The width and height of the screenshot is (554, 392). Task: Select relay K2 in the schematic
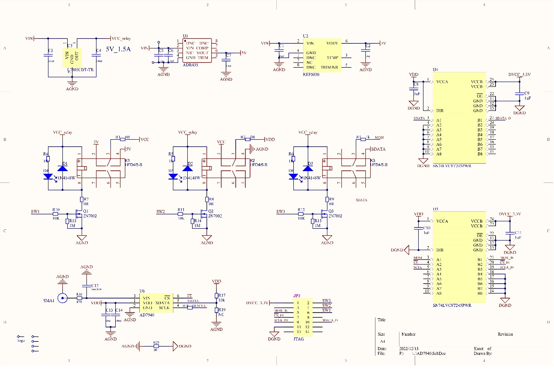tap(226, 168)
